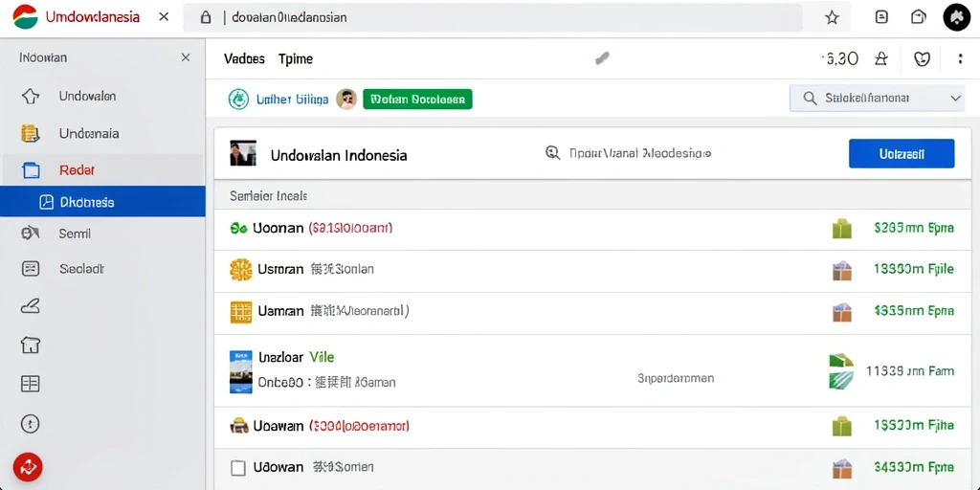
Task: Switch to Tpime tab
Action: 296,58
